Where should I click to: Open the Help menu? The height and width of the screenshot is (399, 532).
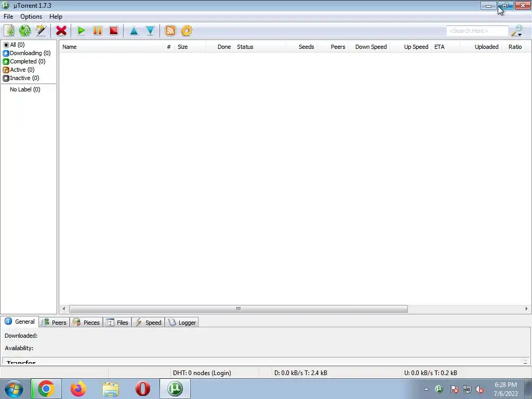pyautogui.click(x=56, y=17)
